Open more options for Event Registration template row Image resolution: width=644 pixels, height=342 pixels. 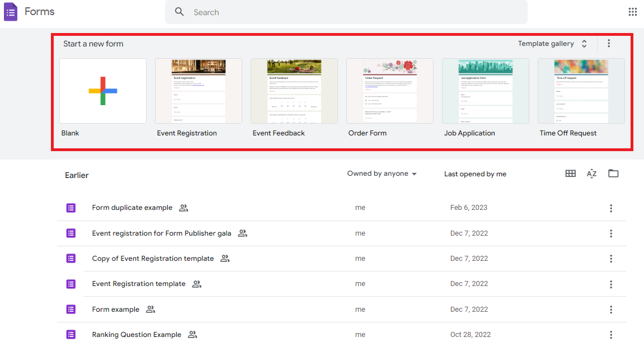[x=611, y=284]
